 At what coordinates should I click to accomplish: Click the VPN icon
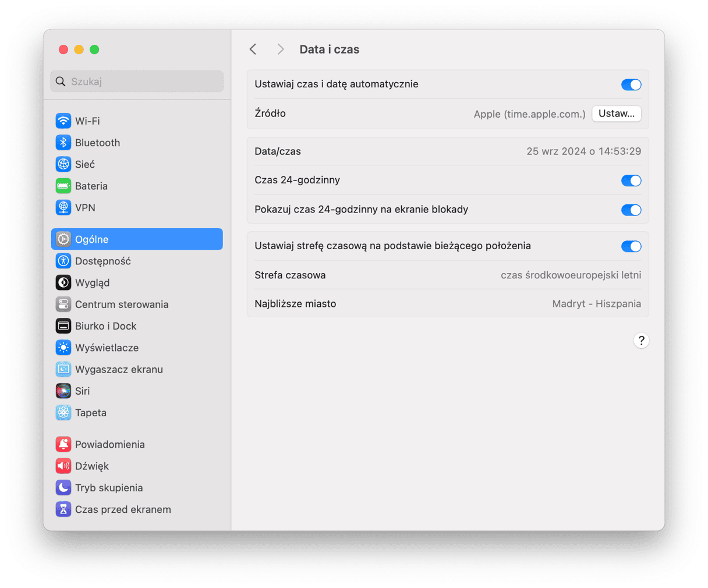click(63, 208)
